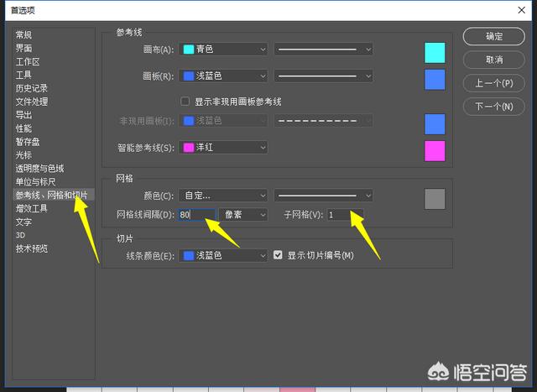Open the grid spacing unit 像素 dropdown

point(243,215)
